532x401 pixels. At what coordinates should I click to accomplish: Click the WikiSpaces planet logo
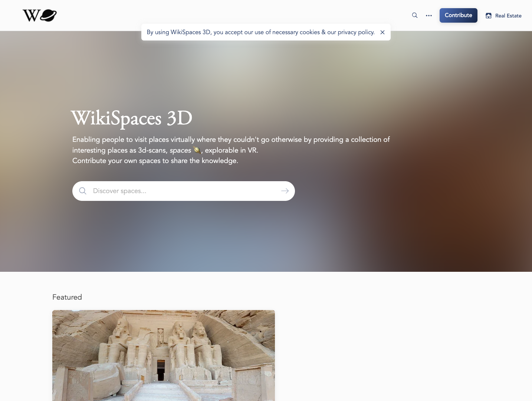48,15
